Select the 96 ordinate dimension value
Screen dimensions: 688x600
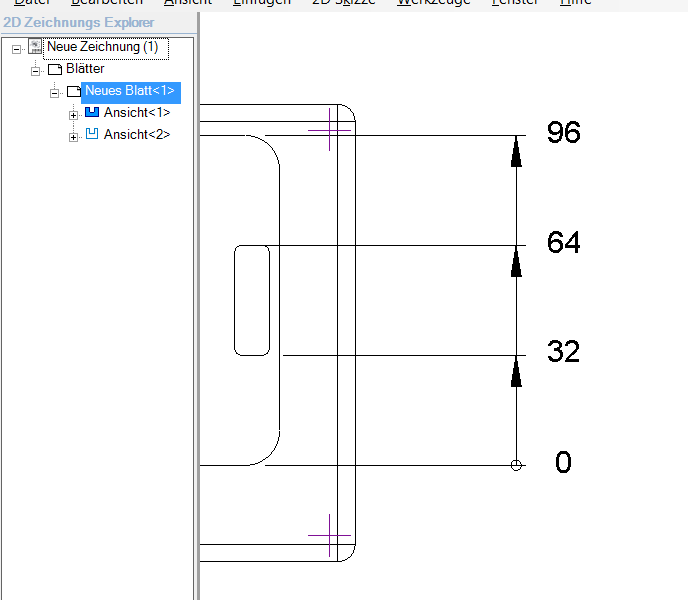(563, 132)
